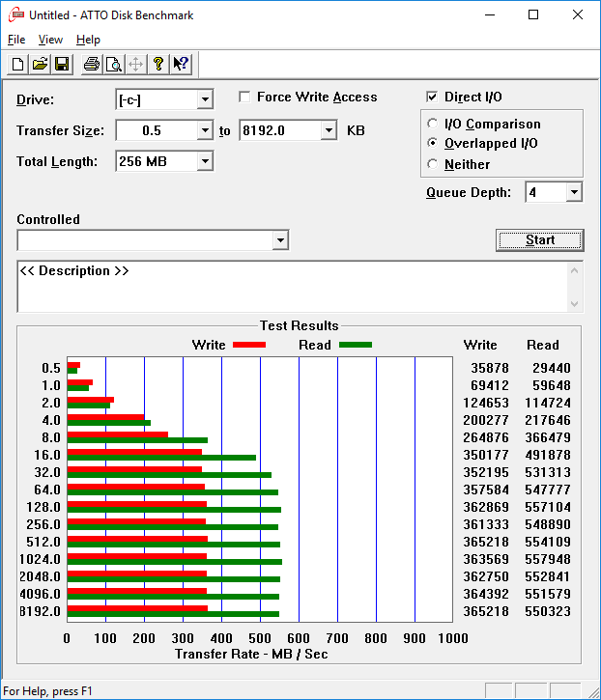Uncheck the Direct I/O checkbox
Screen dimensions: 601x700
432,97
